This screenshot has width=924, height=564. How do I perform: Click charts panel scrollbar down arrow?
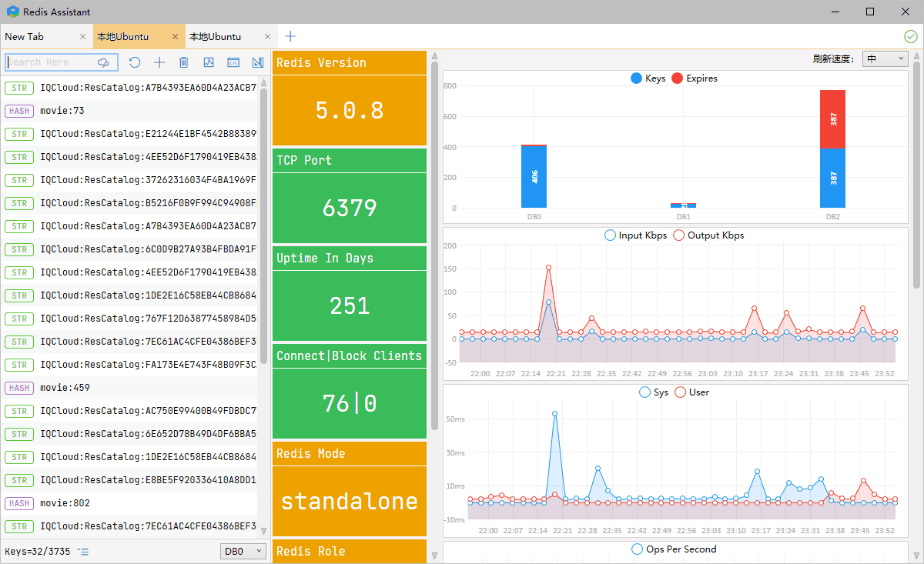tap(916, 556)
